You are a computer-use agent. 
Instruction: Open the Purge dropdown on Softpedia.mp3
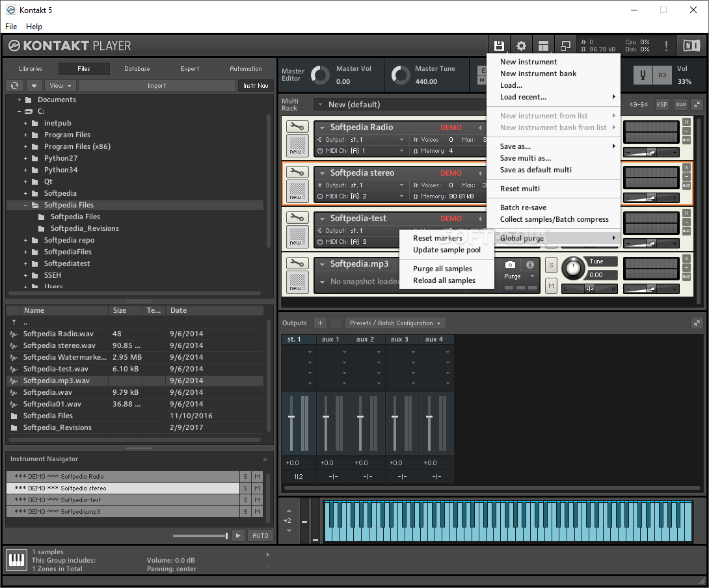(520, 276)
